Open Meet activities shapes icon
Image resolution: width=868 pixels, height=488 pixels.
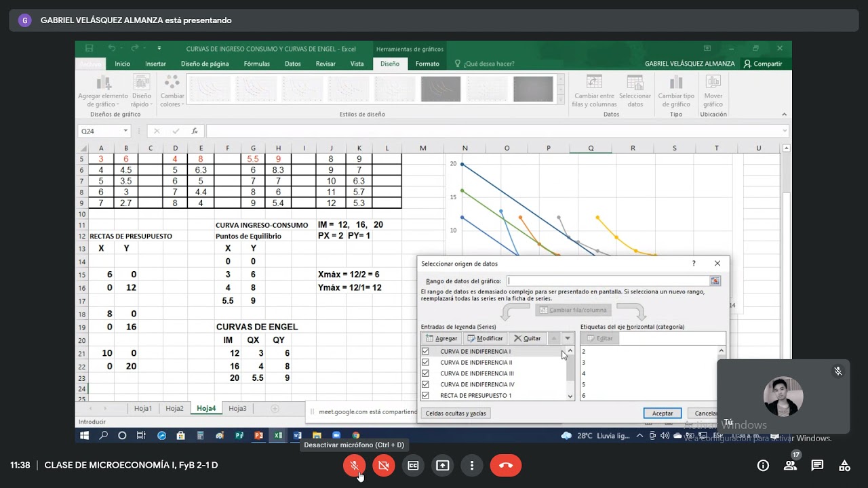pyautogui.click(x=844, y=465)
